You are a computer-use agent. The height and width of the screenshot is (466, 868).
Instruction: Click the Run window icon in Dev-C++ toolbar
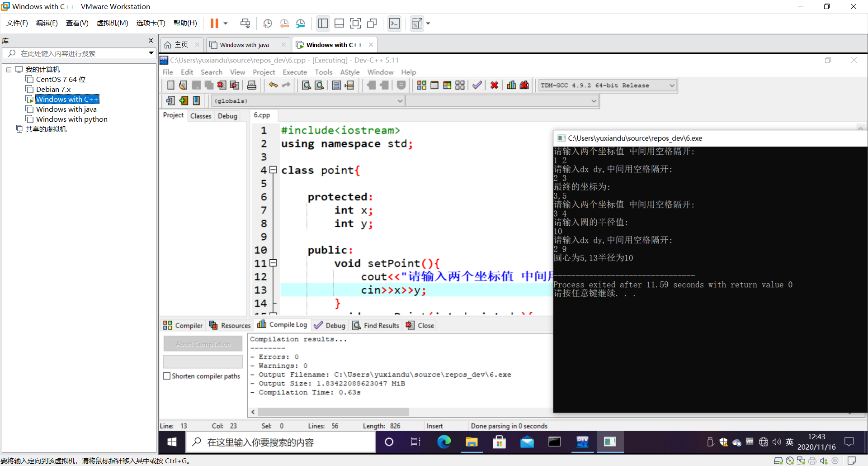pos(434,85)
